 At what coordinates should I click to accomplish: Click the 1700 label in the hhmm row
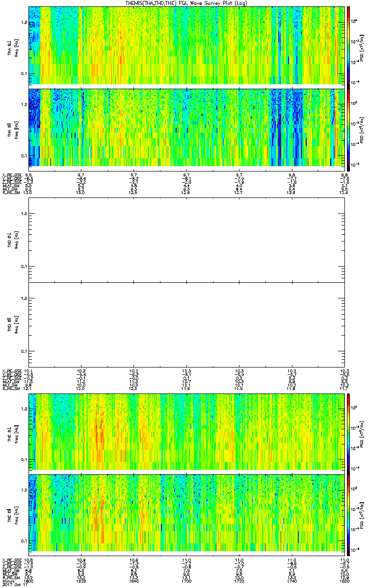pos(186,581)
